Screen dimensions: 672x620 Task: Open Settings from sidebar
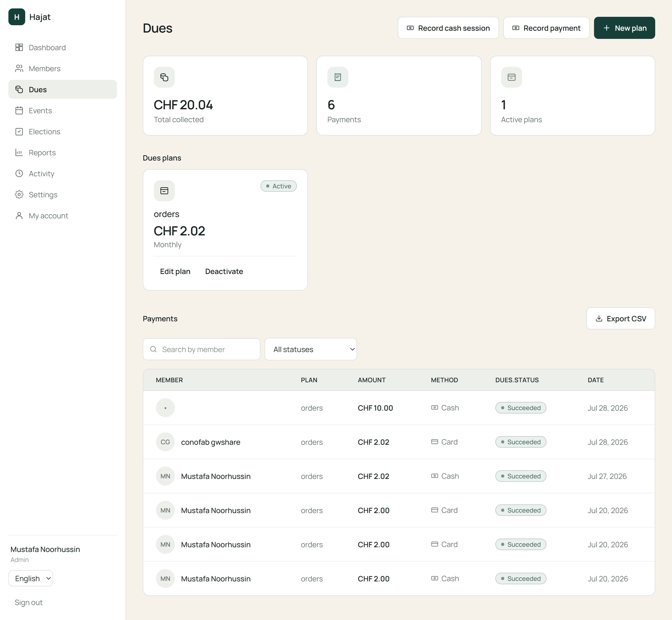[63, 195]
